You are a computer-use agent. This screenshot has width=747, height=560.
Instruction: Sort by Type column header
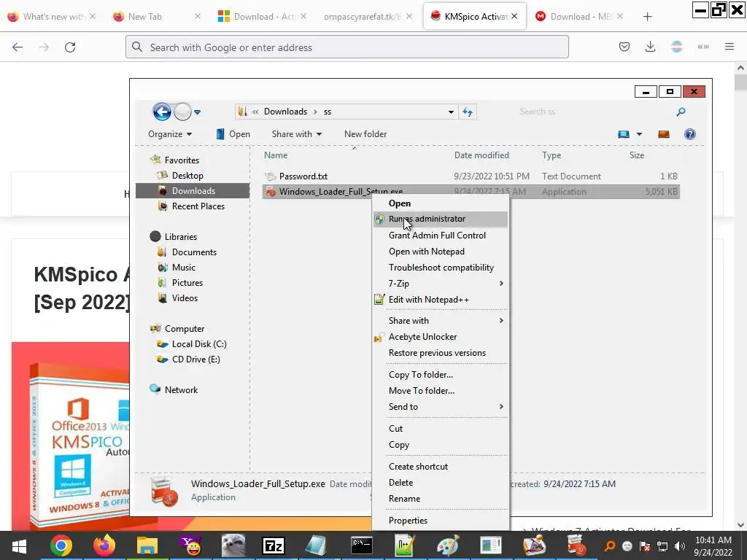(x=551, y=155)
